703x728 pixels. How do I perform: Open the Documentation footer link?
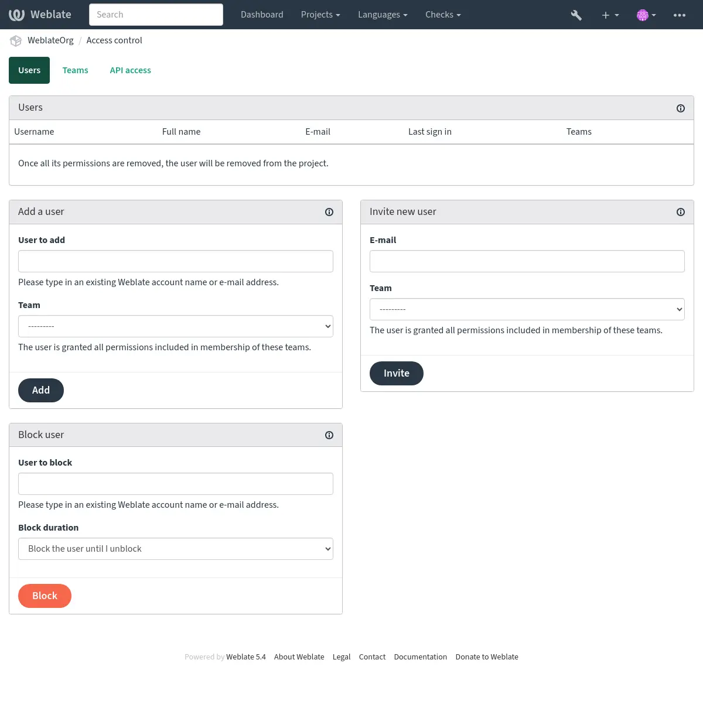click(421, 657)
